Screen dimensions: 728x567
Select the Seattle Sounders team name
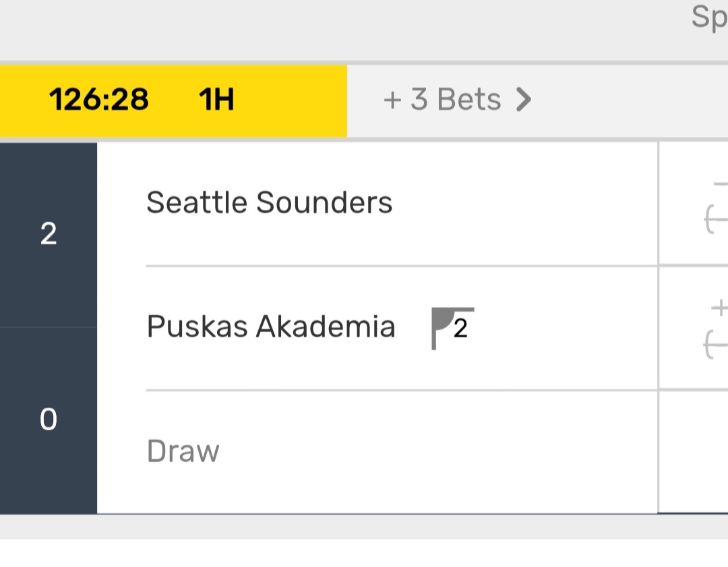269,202
